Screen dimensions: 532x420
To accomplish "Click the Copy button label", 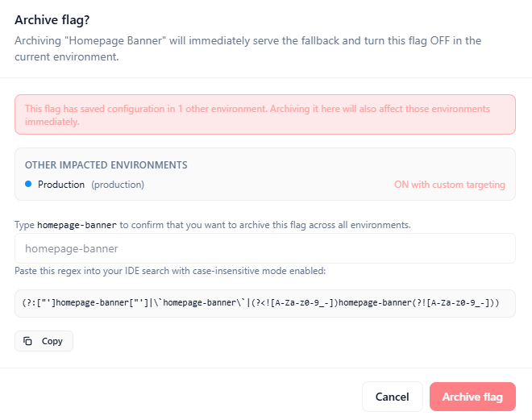I will pyautogui.click(x=52, y=341).
